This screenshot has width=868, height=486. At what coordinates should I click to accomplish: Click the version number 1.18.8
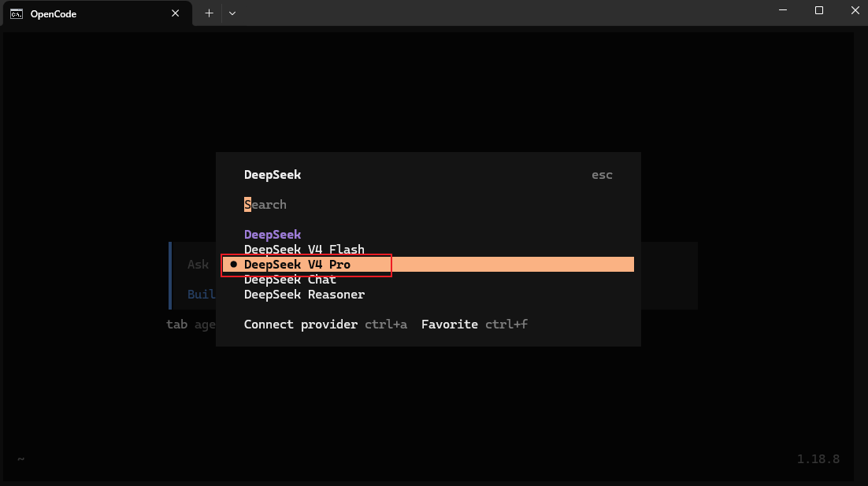(818, 459)
